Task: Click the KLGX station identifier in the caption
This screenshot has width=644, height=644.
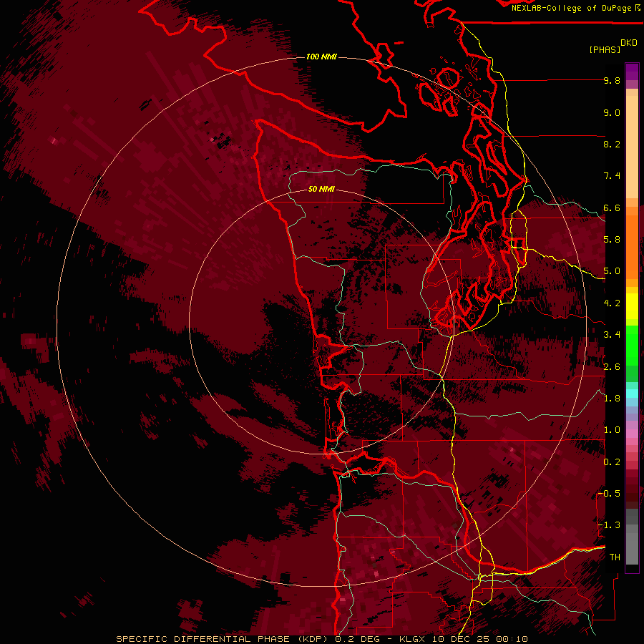Action: coord(412,639)
